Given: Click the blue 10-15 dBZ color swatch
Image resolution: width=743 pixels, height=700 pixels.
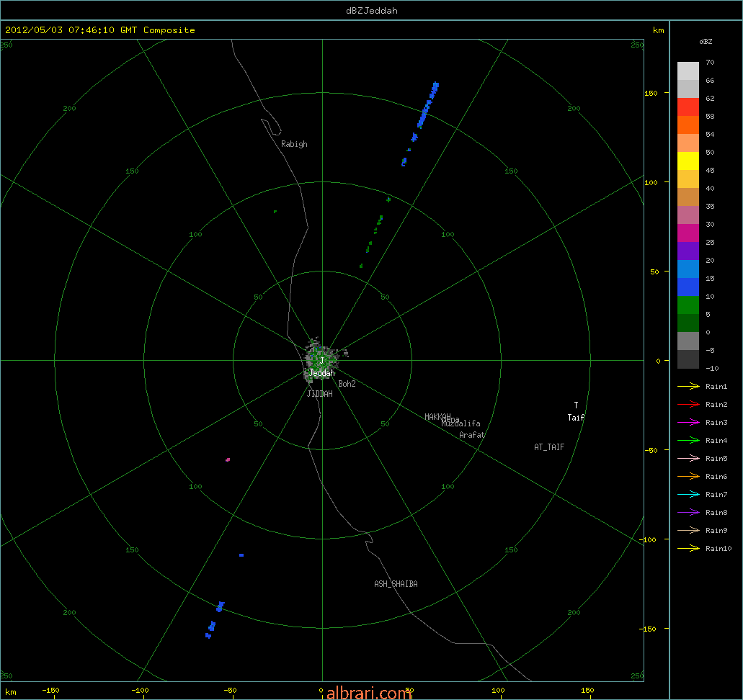Looking at the screenshot, I should [x=688, y=287].
